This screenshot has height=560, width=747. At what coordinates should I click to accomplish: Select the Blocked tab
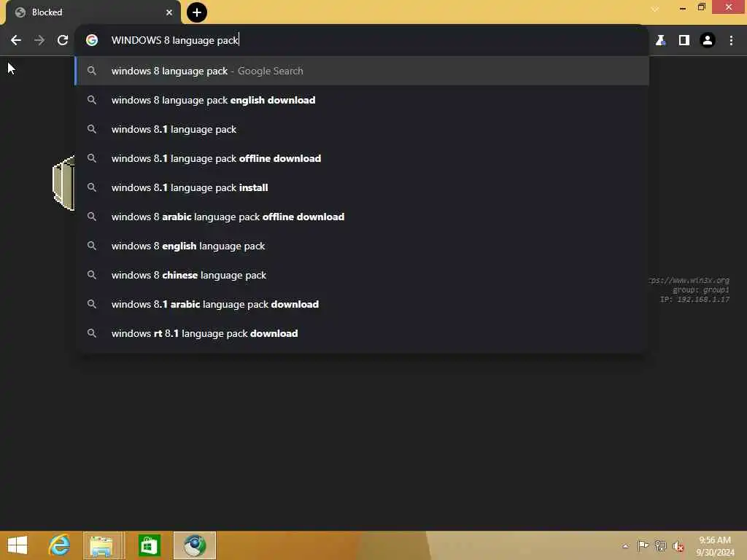point(93,12)
